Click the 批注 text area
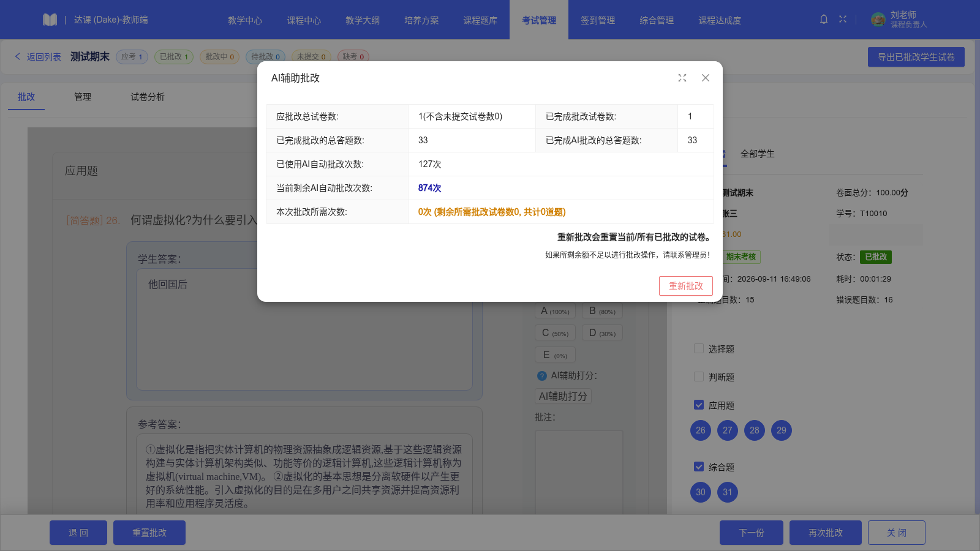The height and width of the screenshot is (551, 980). click(579, 472)
